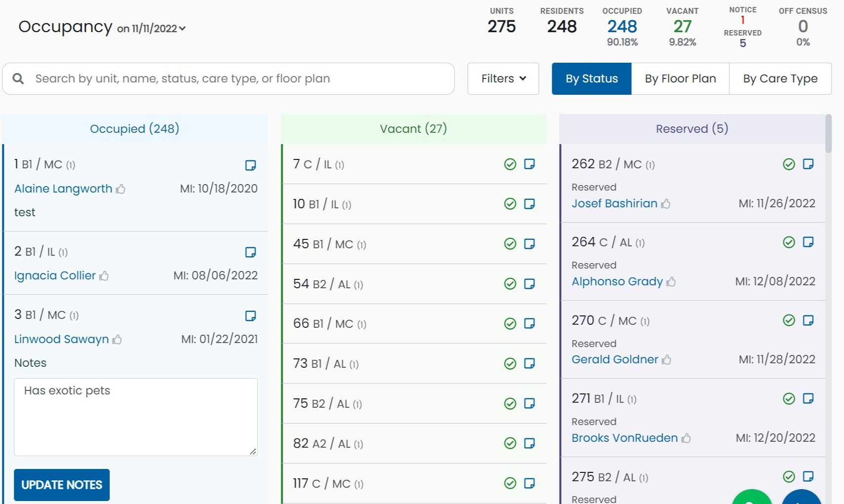
Task: Click the thumbs-up icon beside Brooks VonRueden
Action: pyautogui.click(x=687, y=438)
